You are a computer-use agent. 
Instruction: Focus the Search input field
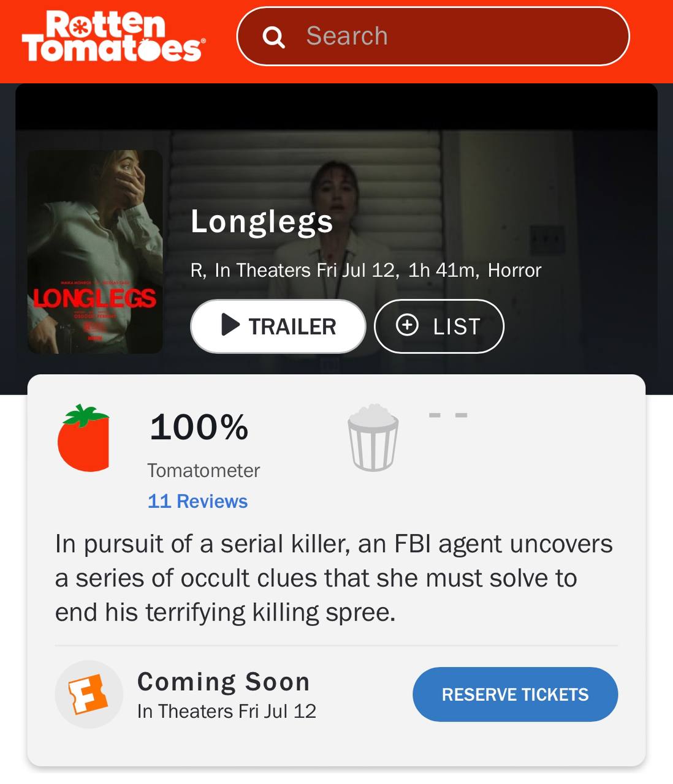pos(433,36)
